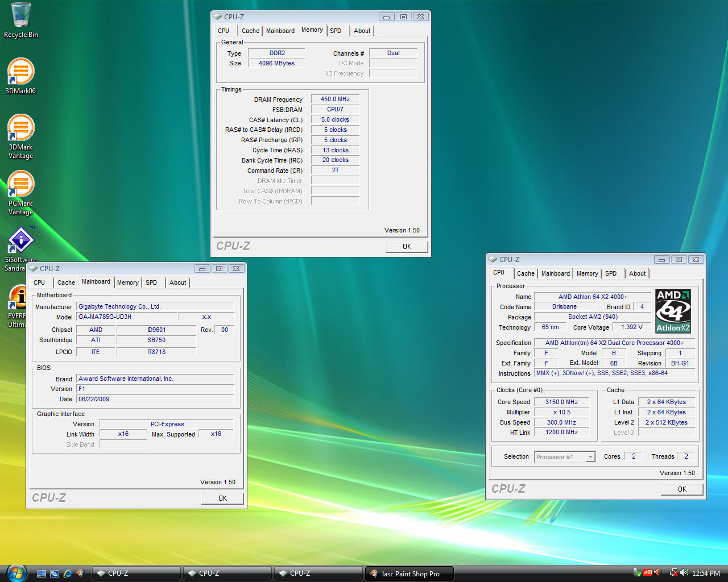Select the 3DMark06 desktop shortcut
Image resolution: width=728 pixels, height=582 pixels.
click(x=21, y=76)
